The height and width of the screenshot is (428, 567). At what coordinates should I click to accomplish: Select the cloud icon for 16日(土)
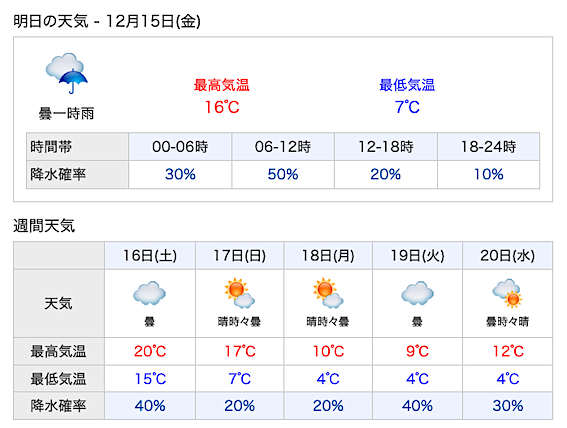[149, 293]
